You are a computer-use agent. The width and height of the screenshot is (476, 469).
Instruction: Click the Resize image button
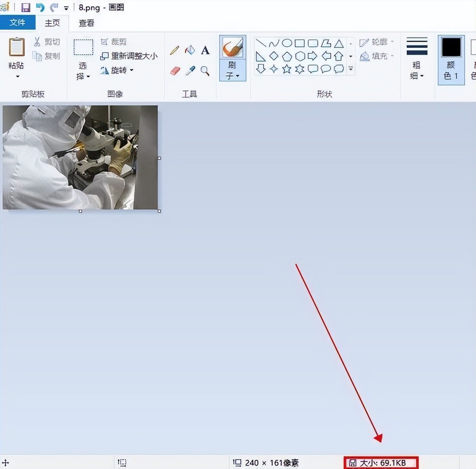[129, 56]
